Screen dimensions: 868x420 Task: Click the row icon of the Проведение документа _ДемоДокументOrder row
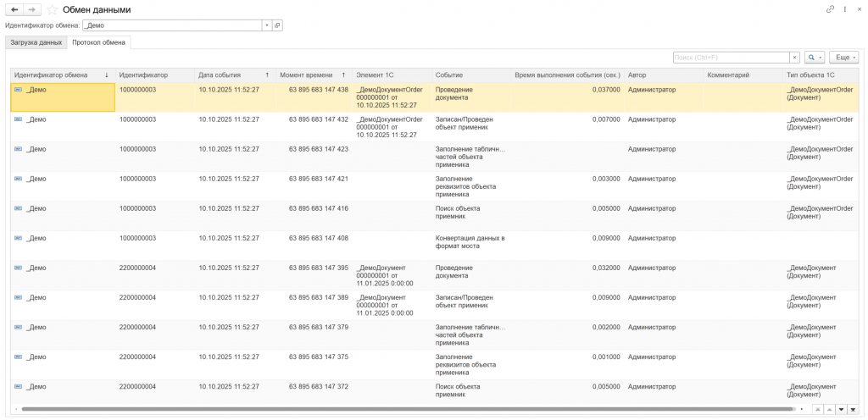pyautogui.click(x=19, y=90)
